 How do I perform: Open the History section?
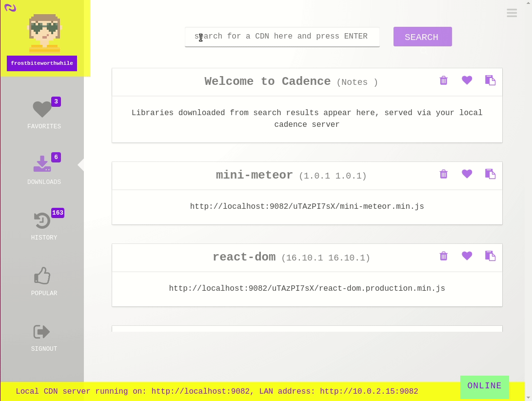click(42, 221)
